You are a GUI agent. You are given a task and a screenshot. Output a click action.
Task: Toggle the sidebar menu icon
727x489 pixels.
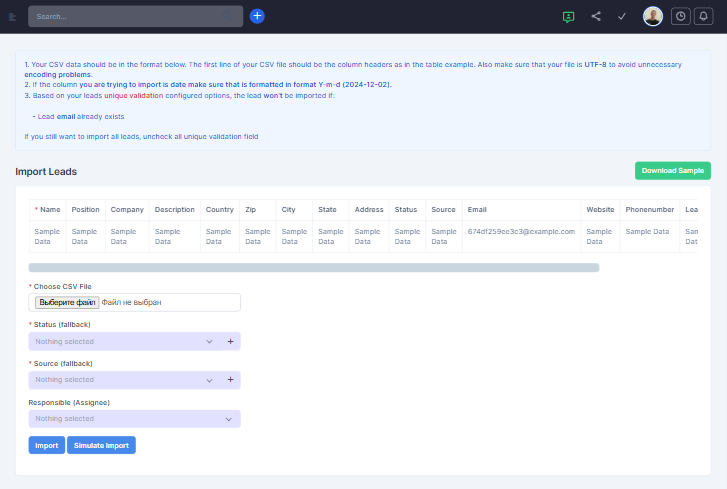point(13,17)
